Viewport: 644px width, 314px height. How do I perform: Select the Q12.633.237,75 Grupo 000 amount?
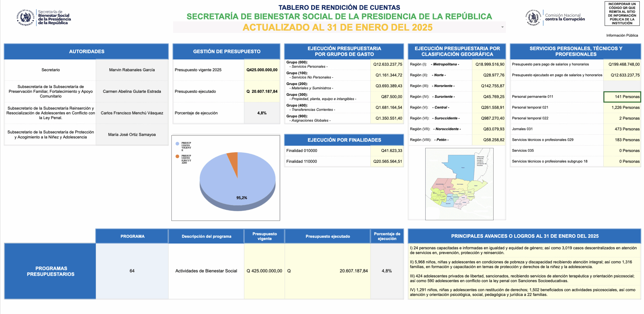coord(387,64)
